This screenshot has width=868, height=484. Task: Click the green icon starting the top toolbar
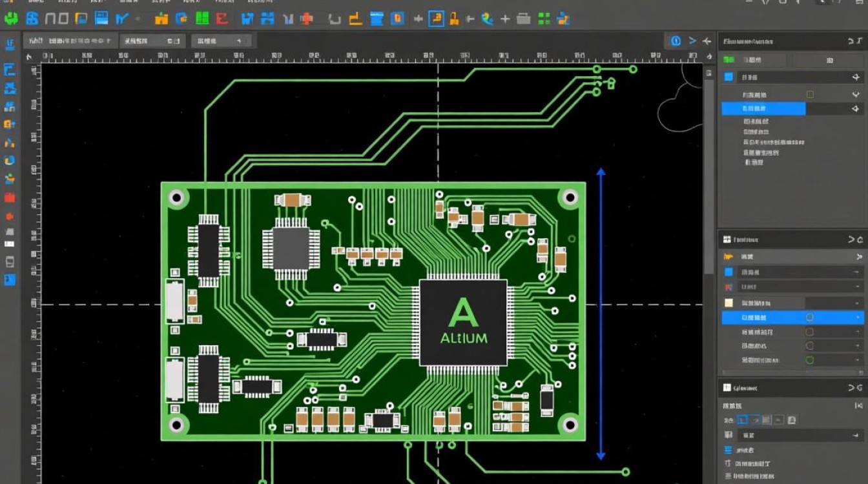coord(11,19)
